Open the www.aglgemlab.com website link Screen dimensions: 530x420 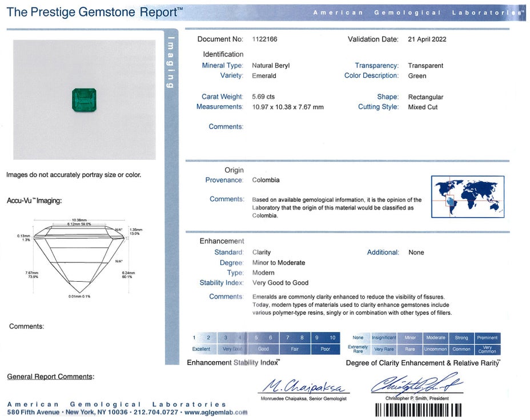tap(216, 412)
